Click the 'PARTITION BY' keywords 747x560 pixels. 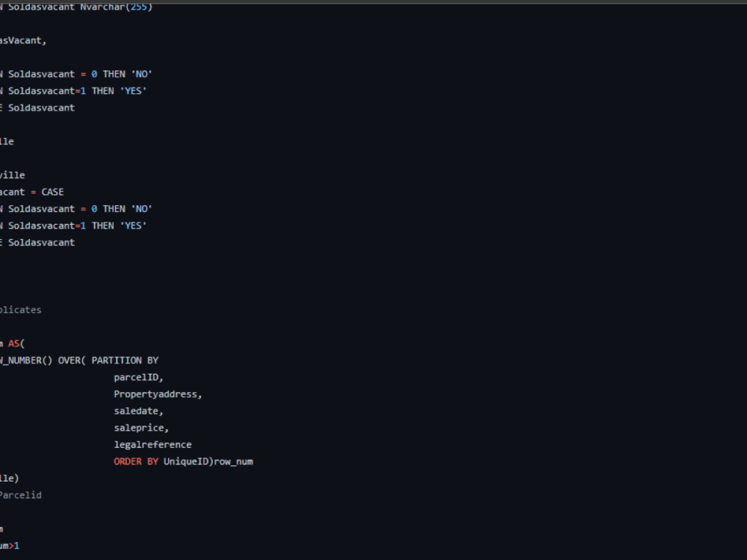pyautogui.click(x=125, y=361)
